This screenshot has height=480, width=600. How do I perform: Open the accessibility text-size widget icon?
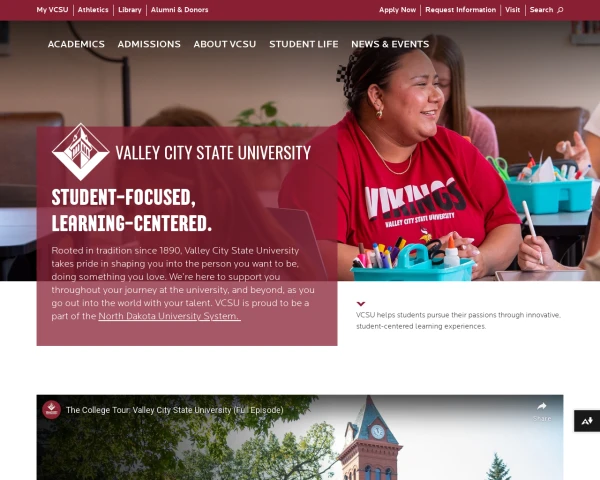pos(587,421)
